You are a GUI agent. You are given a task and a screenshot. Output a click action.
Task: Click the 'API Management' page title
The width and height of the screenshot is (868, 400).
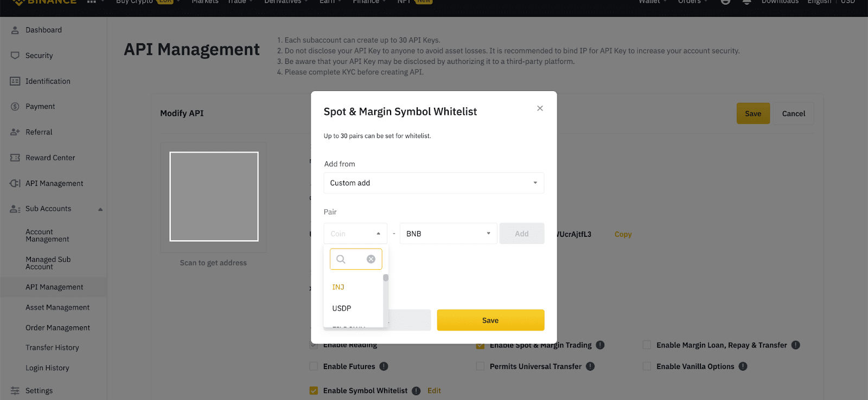click(x=192, y=49)
